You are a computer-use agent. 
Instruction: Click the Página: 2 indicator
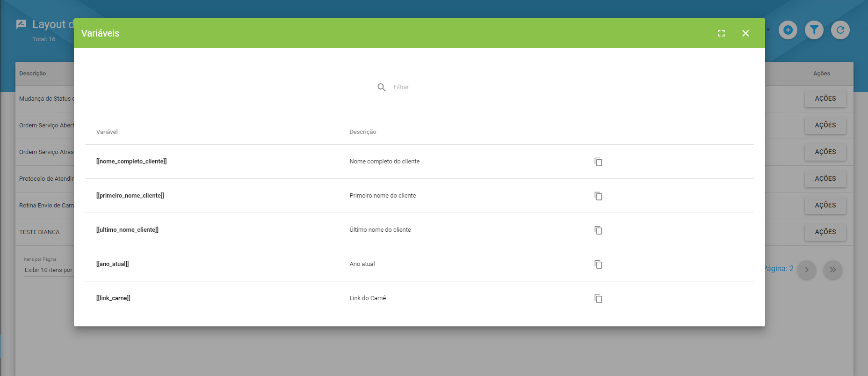click(x=779, y=269)
